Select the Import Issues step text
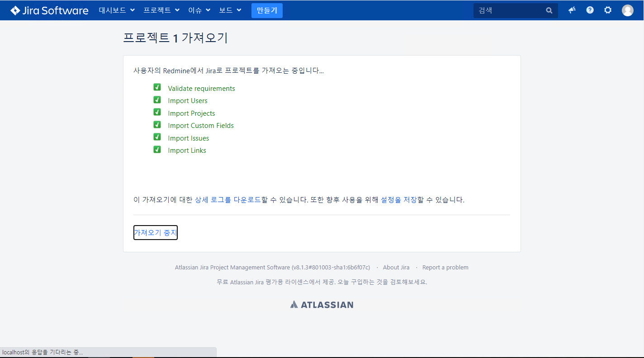Viewport: 644px width, 358px height. tap(189, 138)
